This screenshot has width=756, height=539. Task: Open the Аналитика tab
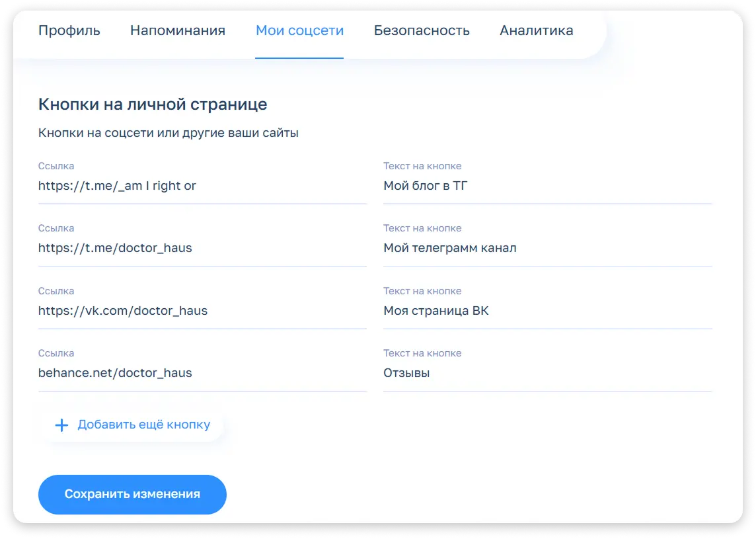pos(536,30)
